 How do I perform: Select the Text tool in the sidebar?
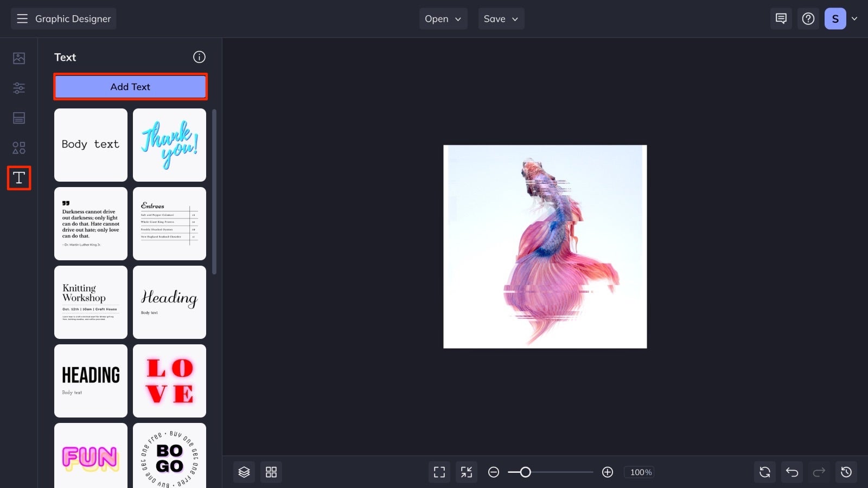pyautogui.click(x=18, y=177)
